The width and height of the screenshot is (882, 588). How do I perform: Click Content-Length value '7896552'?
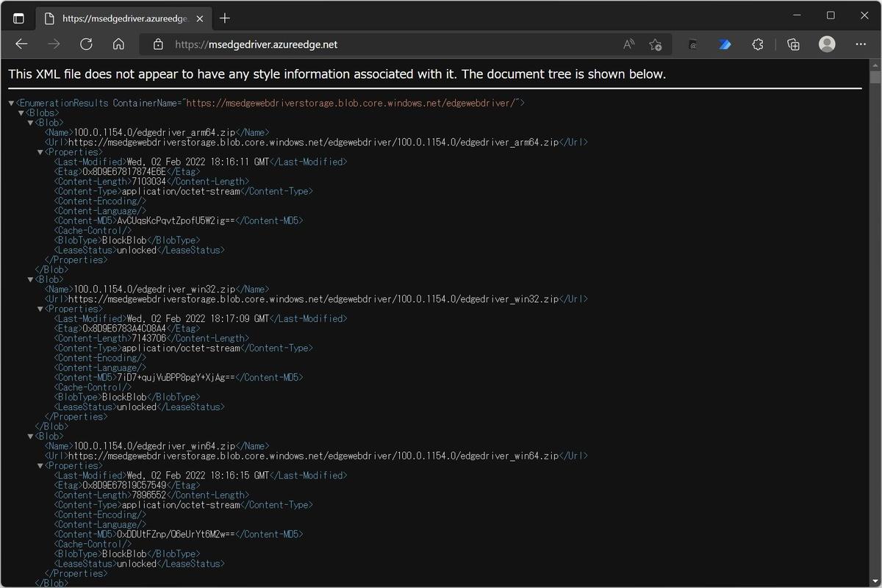point(149,495)
